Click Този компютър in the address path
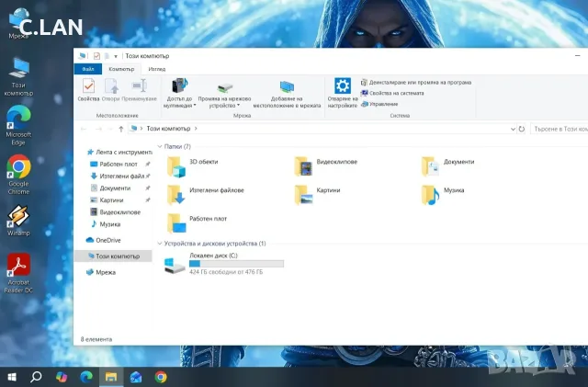 (168, 129)
